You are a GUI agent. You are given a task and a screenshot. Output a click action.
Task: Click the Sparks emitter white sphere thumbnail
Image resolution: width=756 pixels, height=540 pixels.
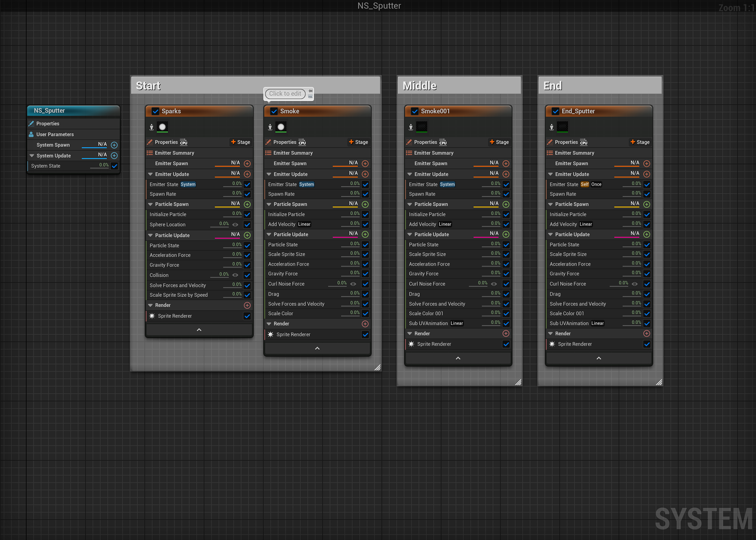click(x=162, y=127)
